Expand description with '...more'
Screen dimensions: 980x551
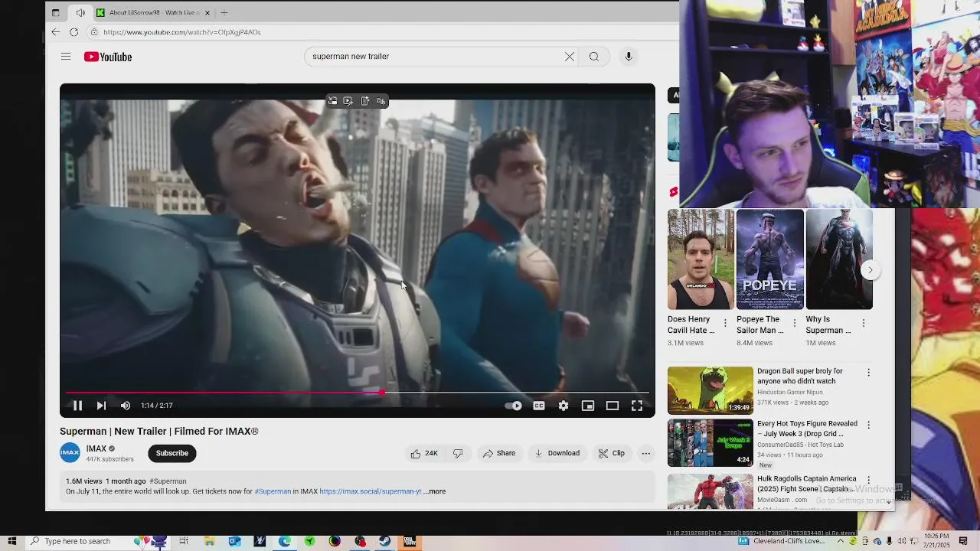tap(436, 491)
